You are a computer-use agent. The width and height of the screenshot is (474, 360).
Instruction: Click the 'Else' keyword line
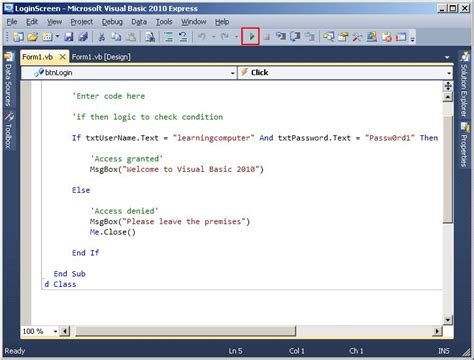81,190
